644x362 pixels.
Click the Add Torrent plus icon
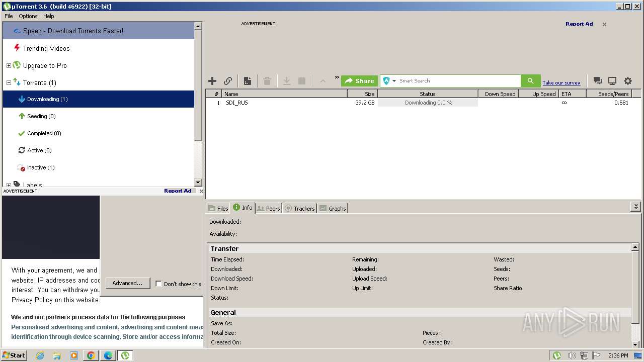pyautogui.click(x=212, y=81)
